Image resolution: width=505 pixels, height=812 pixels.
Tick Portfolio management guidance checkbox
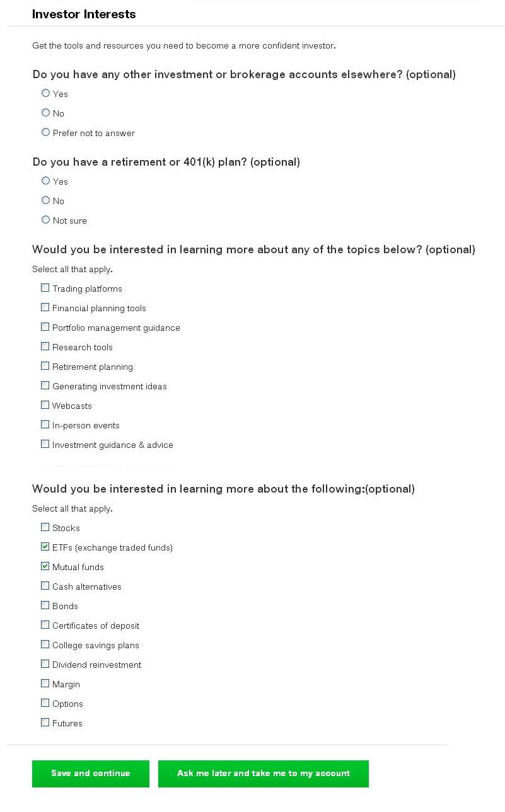coord(45,327)
